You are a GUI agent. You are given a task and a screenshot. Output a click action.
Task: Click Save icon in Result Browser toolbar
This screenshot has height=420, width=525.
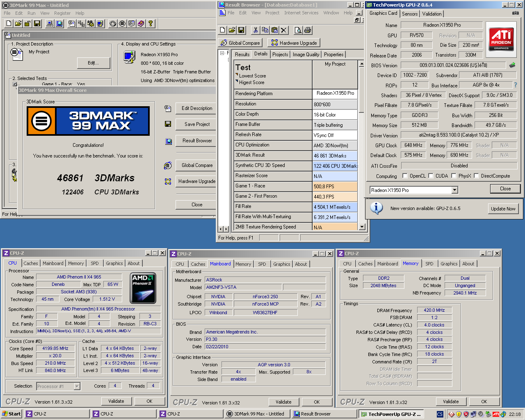click(x=241, y=30)
